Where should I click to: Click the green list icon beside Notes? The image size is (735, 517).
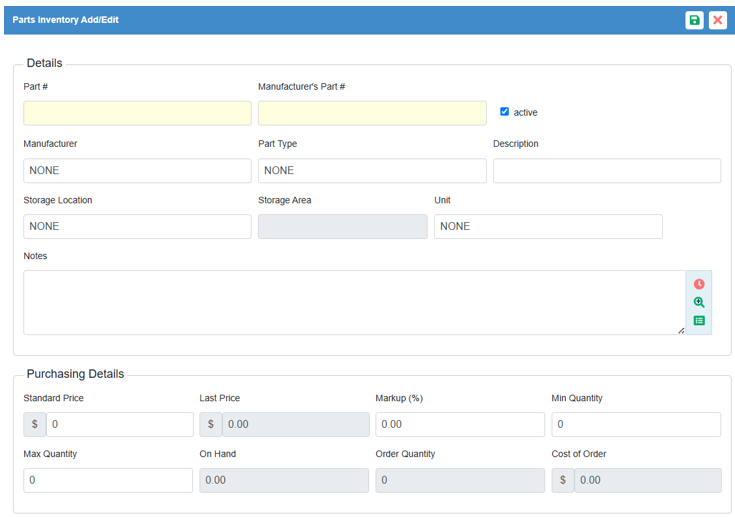699,321
